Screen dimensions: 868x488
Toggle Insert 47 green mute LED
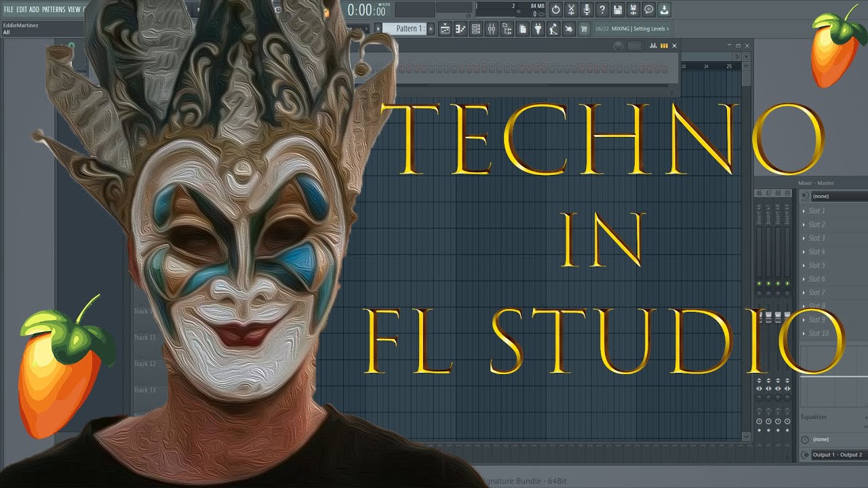[x=768, y=283]
